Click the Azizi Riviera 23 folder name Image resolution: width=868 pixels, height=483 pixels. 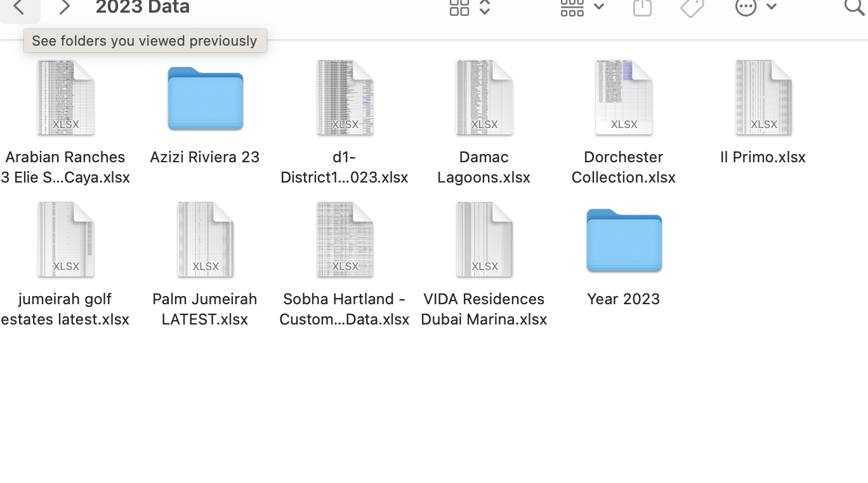[204, 157]
